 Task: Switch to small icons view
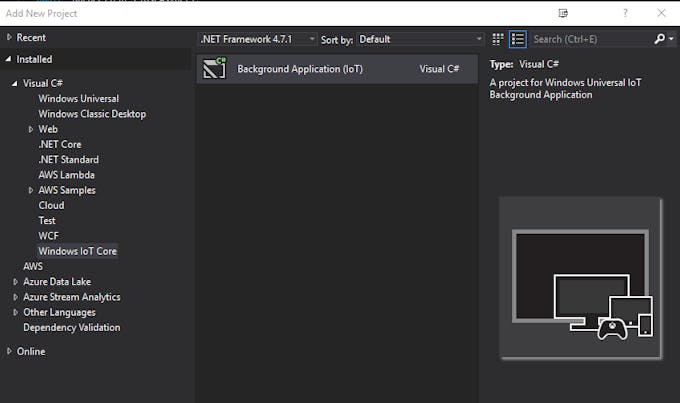point(498,39)
